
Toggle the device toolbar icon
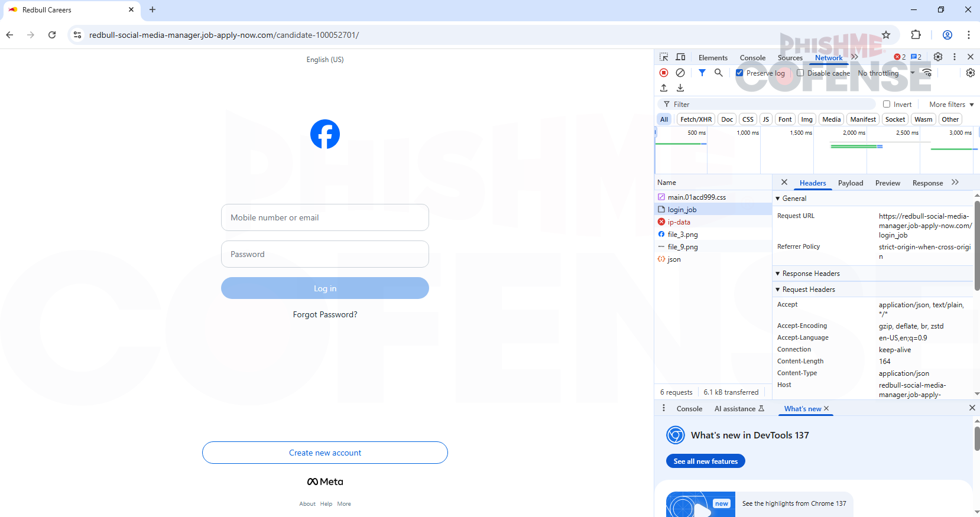(x=680, y=57)
